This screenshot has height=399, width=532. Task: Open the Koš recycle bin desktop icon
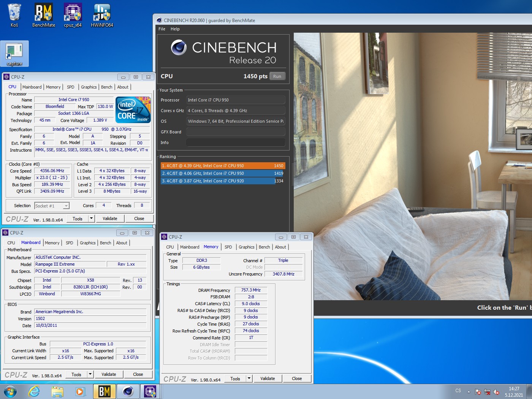point(14,15)
